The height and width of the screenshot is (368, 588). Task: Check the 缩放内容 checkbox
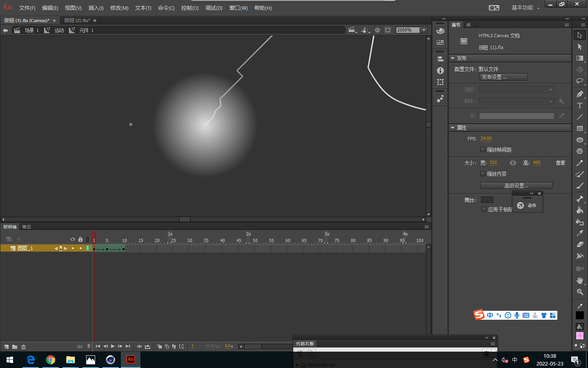483,174
